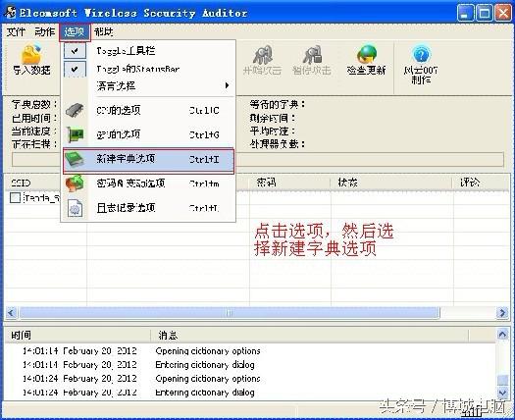Viewport: 515px width, 420px height.
Task: Select the password mutation options entry
Action: 148,184
